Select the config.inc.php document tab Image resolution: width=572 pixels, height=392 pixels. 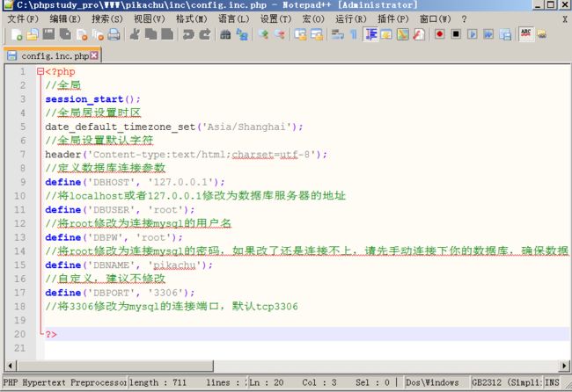53,55
